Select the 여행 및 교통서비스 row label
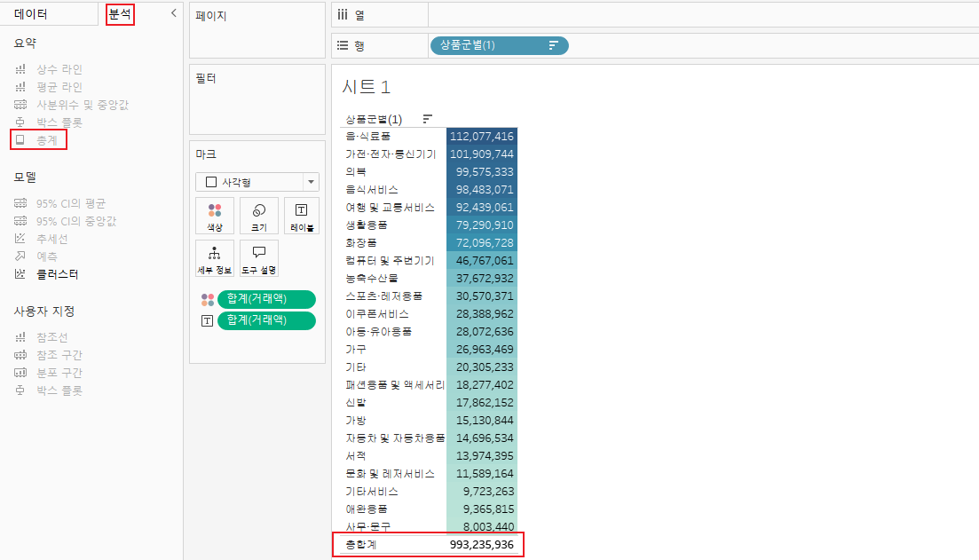The height and width of the screenshot is (560, 979). pos(391,208)
